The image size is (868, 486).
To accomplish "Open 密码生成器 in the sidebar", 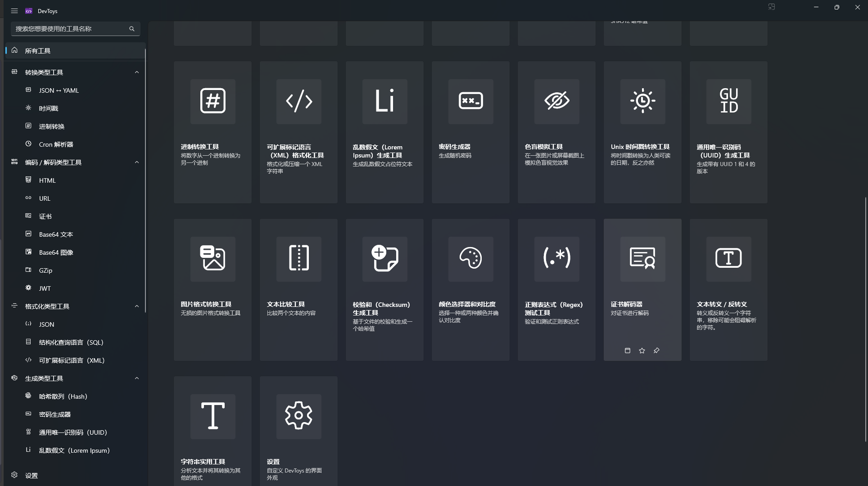I will tap(75, 414).
